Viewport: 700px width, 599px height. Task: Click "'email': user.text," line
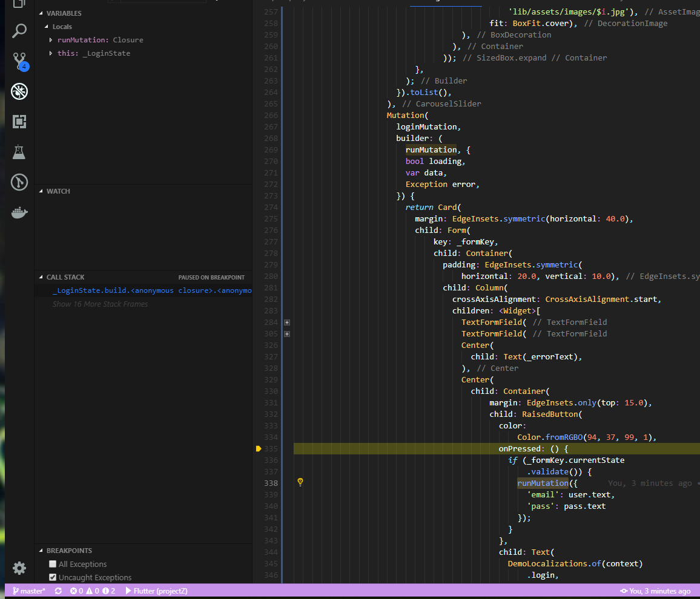(570, 495)
